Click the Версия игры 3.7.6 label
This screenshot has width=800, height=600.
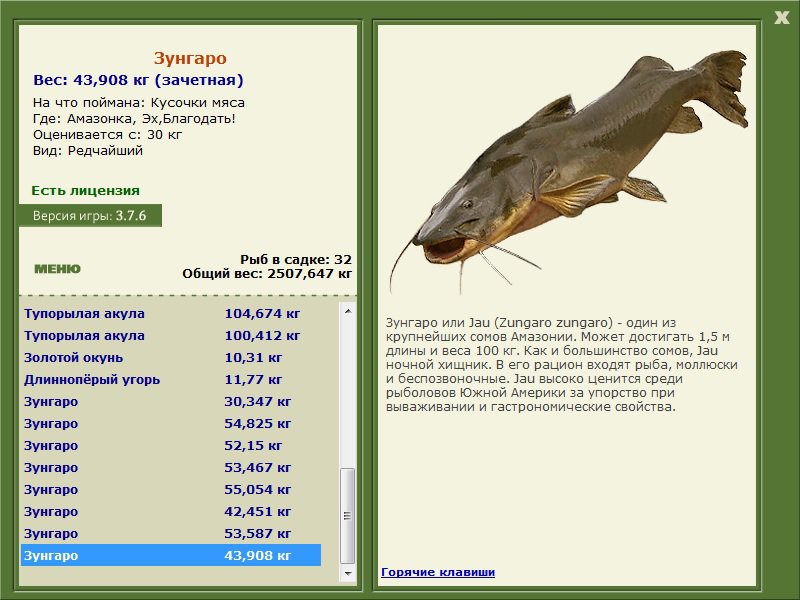(90, 215)
